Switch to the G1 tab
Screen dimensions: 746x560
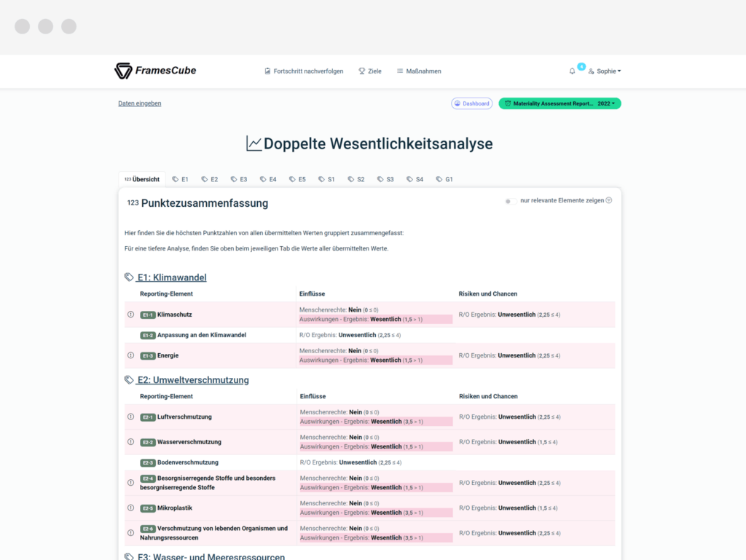(444, 179)
